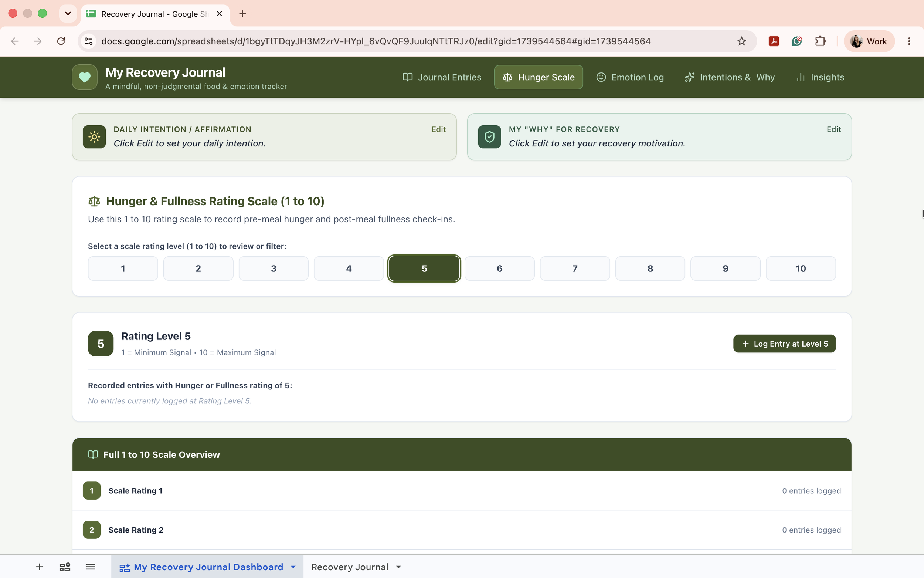Screen dimensions: 924x578
Task: Add a new sheet with plus icon
Action: click(x=39, y=567)
